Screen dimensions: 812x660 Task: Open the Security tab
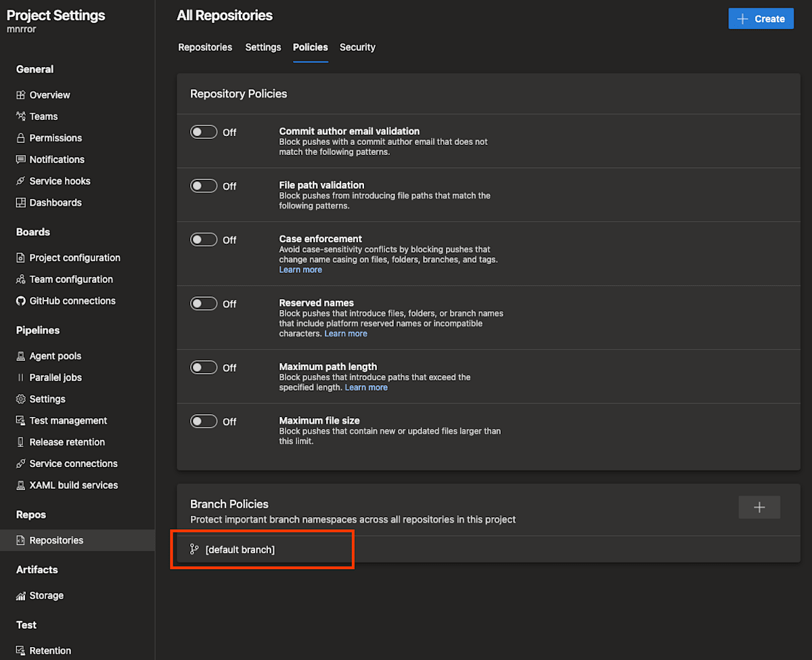click(357, 47)
